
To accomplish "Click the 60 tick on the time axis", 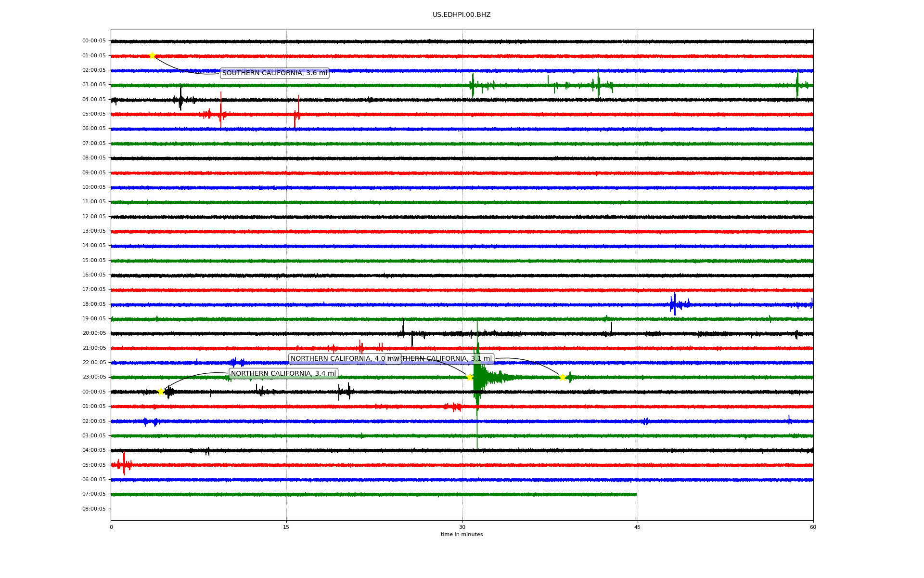I will [813, 527].
